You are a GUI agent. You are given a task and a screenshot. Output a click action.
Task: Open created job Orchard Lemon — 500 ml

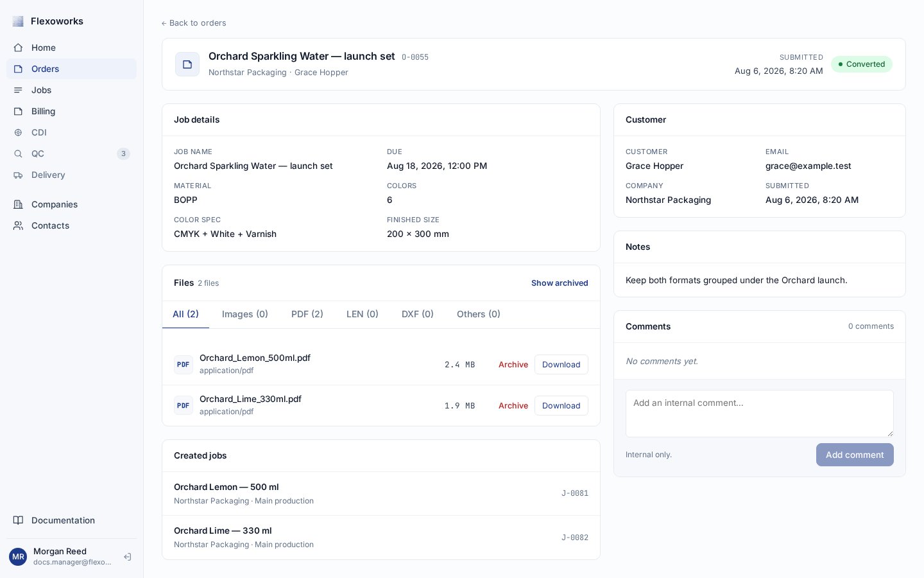click(x=381, y=493)
